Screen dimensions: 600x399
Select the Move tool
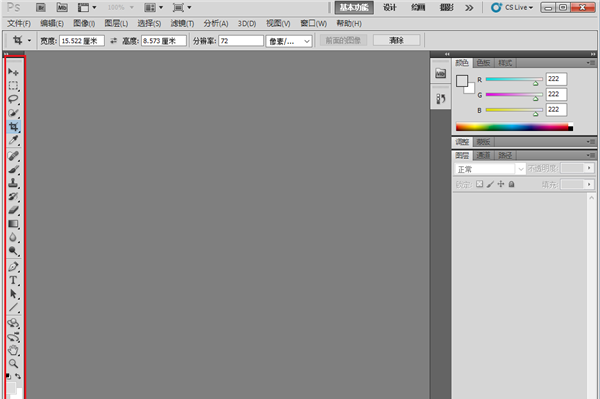[x=13, y=72]
